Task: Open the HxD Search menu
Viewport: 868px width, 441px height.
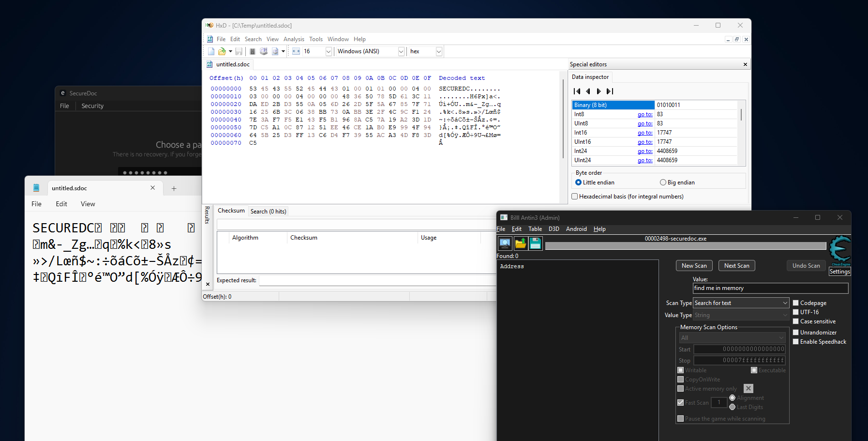Action: click(253, 39)
